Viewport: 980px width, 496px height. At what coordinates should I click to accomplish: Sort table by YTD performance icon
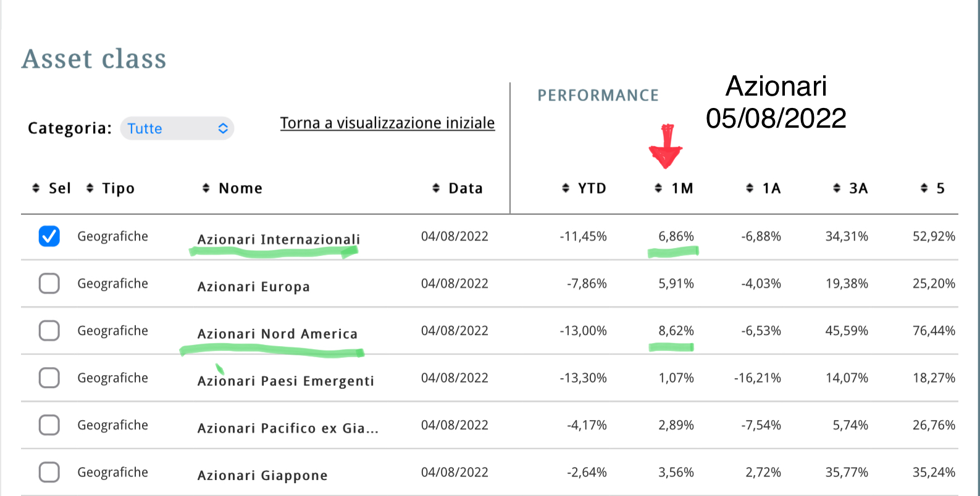(x=566, y=188)
